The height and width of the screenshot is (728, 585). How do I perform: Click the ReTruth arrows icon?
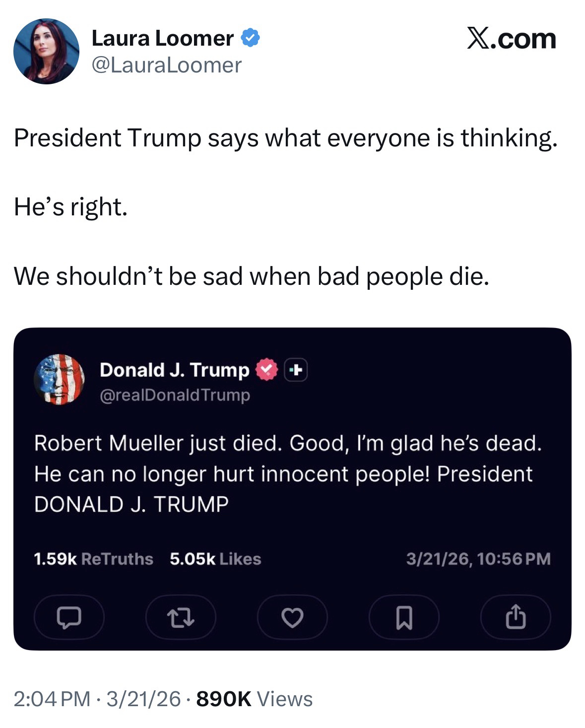click(181, 617)
